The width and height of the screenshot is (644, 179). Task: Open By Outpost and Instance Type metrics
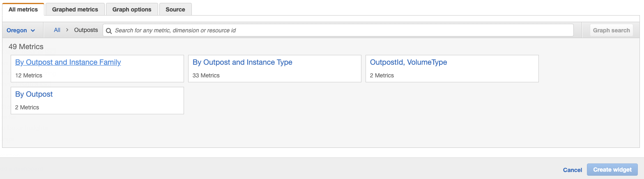(x=242, y=62)
